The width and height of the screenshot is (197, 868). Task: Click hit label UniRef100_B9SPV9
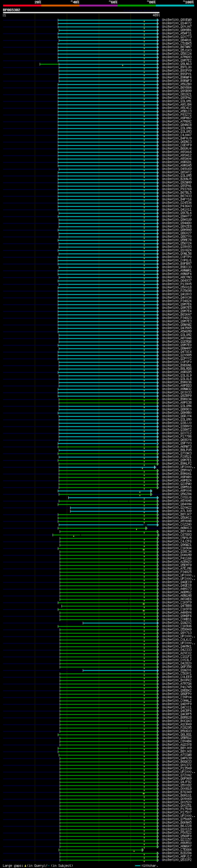coord(177,71)
